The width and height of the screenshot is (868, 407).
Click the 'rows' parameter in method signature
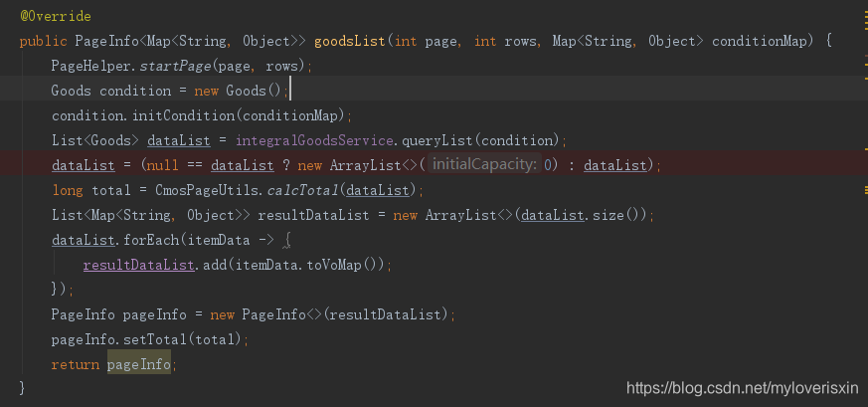pyautogui.click(x=520, y=41)
